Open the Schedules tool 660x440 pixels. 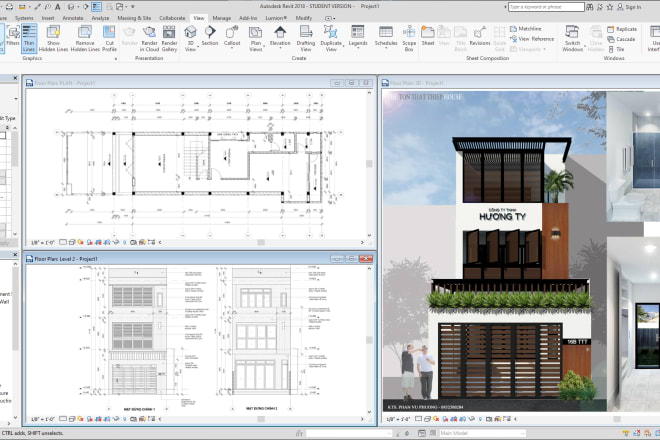[x=386, y=35]
